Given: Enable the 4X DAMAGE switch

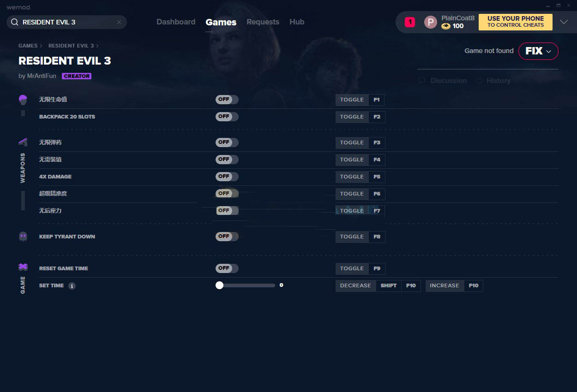Looking at the screenshot, I should (x=227, y=177).
